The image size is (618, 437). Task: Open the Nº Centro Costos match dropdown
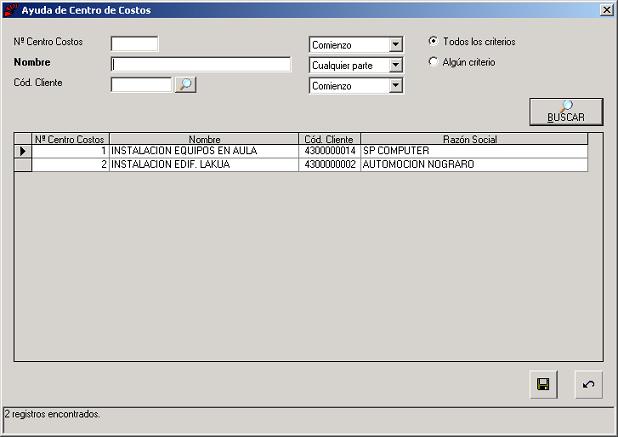(395, 45)
